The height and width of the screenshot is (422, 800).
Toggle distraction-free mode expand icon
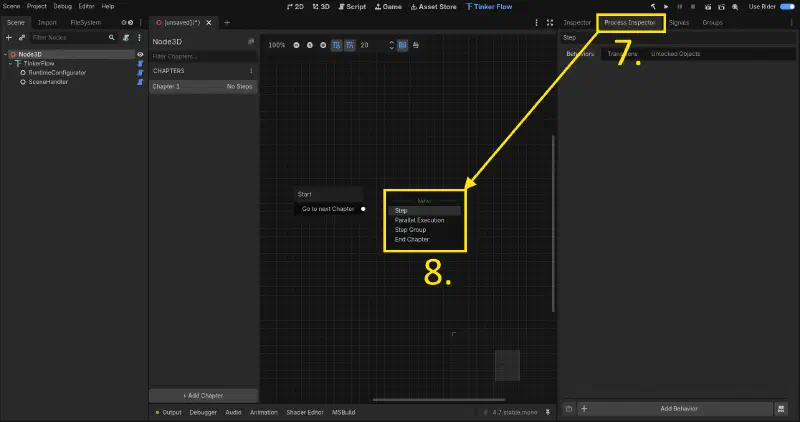click(549, 22)
